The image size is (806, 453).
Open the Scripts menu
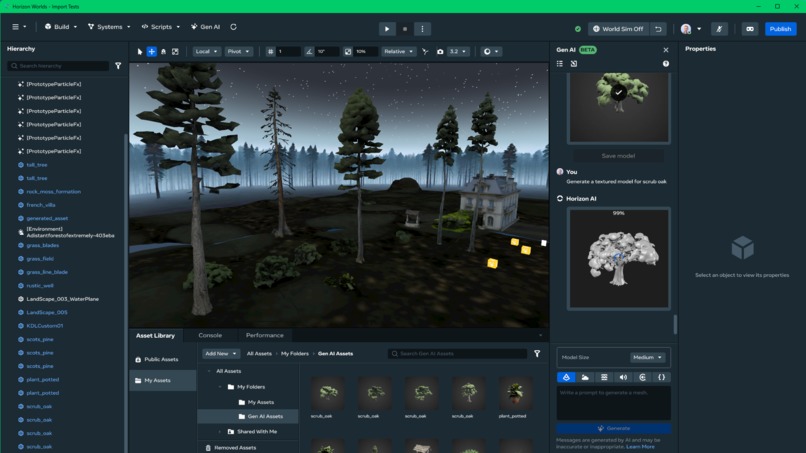pos(160,27)
